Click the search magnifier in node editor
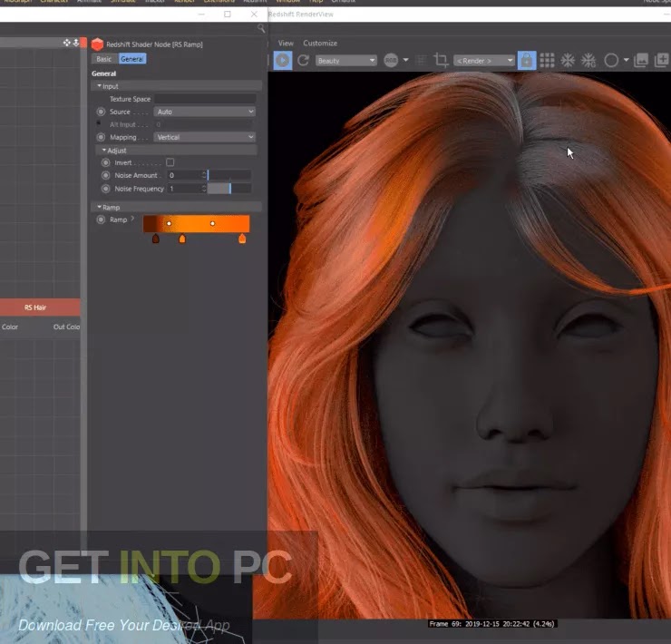This screenshot has height=644, width=671. click(x=260, y=28)
